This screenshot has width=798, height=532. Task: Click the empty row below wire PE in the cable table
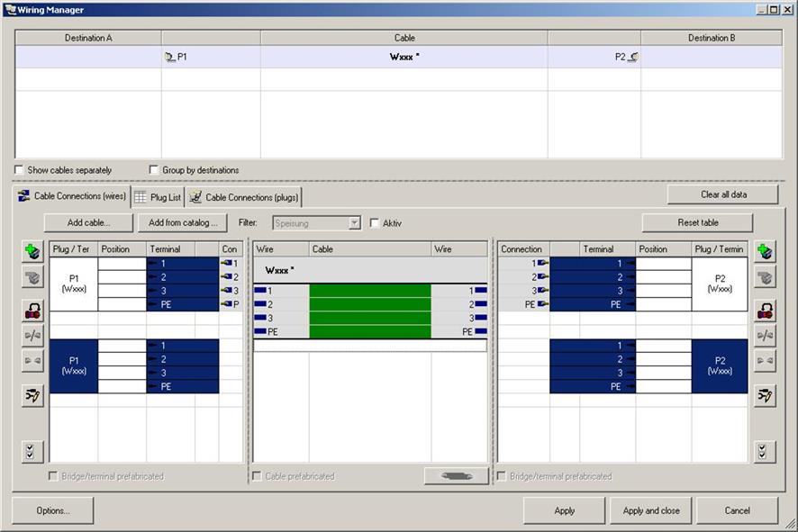click(370, 346)
